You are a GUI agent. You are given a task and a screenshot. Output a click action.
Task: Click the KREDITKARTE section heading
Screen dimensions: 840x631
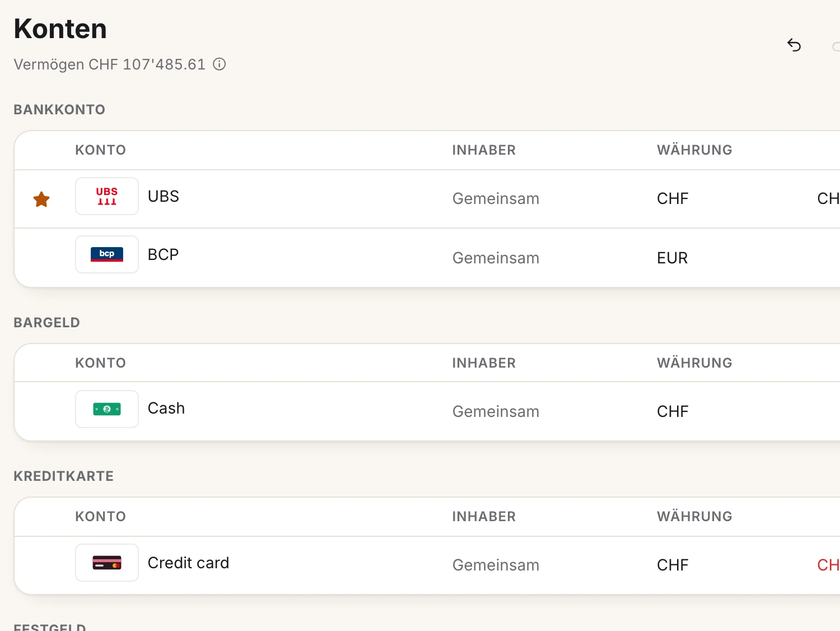pos(63,476)
